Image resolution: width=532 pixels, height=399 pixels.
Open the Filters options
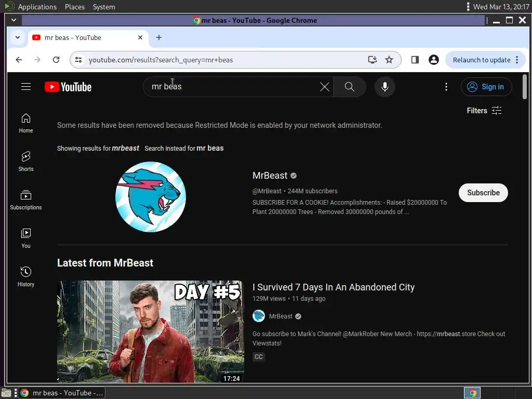click(x=484, y=111)
